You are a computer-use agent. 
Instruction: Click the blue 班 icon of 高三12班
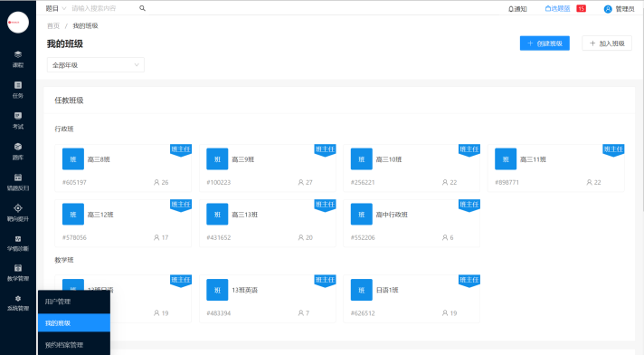point(73,215)
